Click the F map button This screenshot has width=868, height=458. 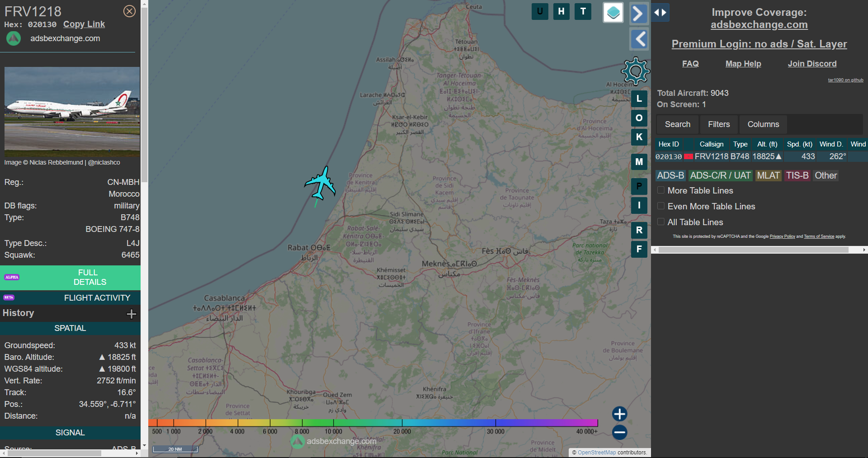click(x=639, y=249)
